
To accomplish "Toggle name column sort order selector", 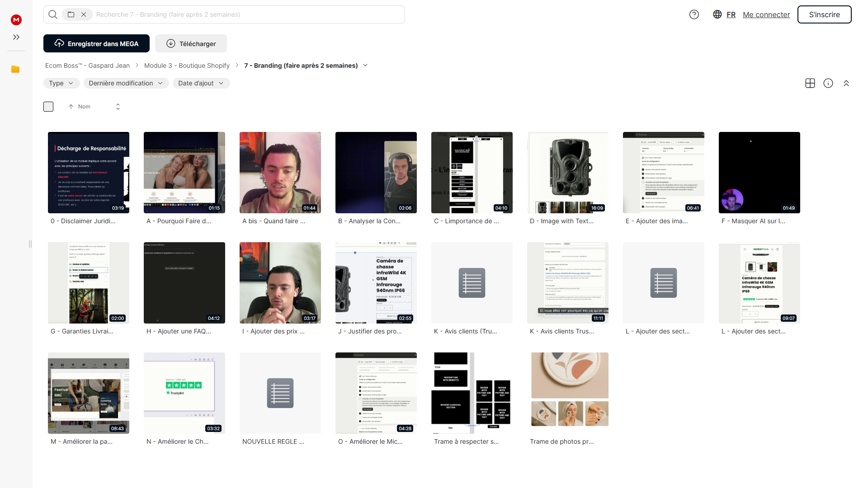I will click(118, 107).
